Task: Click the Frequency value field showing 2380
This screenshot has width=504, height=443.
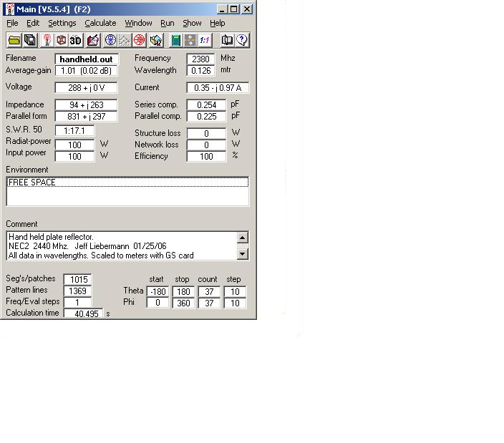Action: [200, 59]
